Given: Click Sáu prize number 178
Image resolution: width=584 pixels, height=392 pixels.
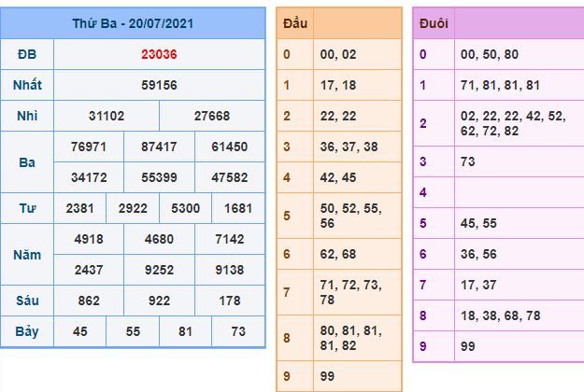Looking at the screenshot, I should 230,301.
